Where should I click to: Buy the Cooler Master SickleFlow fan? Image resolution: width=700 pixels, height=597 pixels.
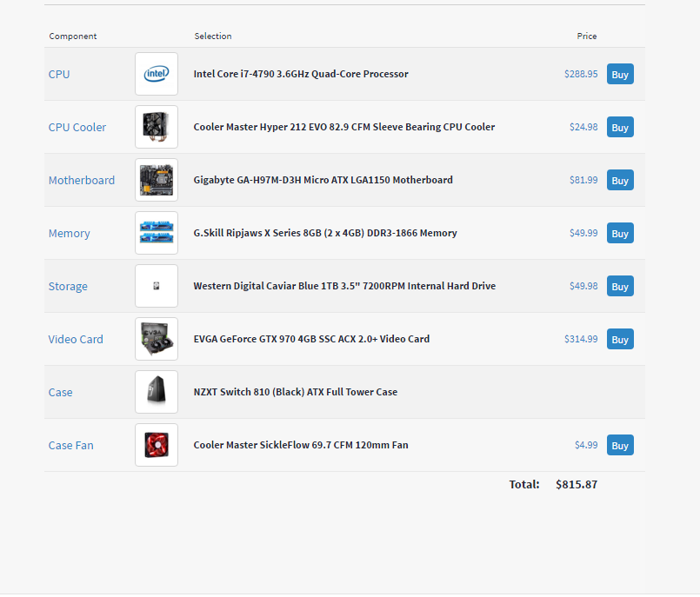coord(620,445)
